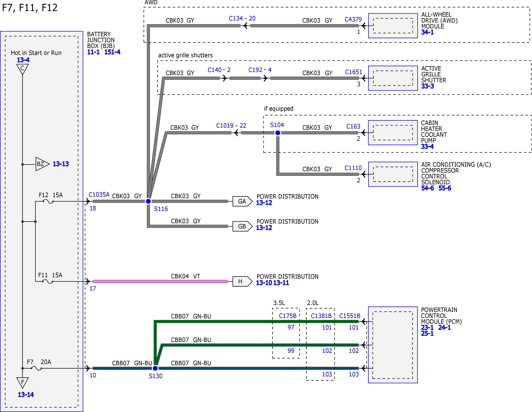This screenshot has height=412, width=532.
Task: Click the S104 splice dot
Action: (278, 133)
